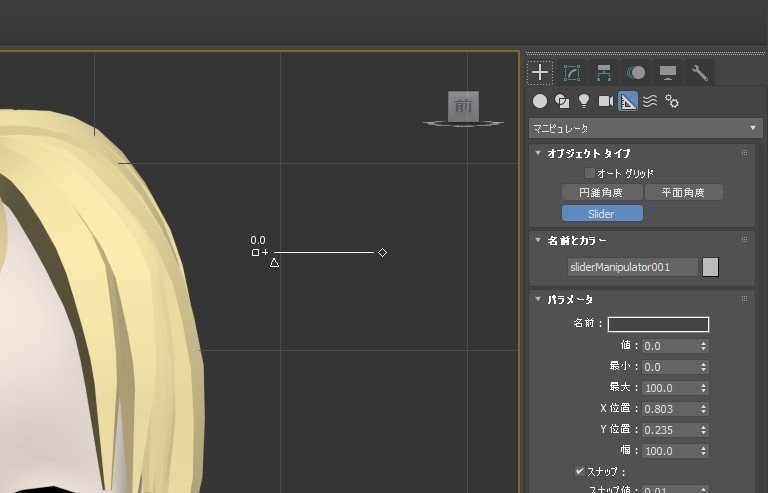768x493 pixels.
Task: Open the Modify command panel tab
Action: (572, 73)
